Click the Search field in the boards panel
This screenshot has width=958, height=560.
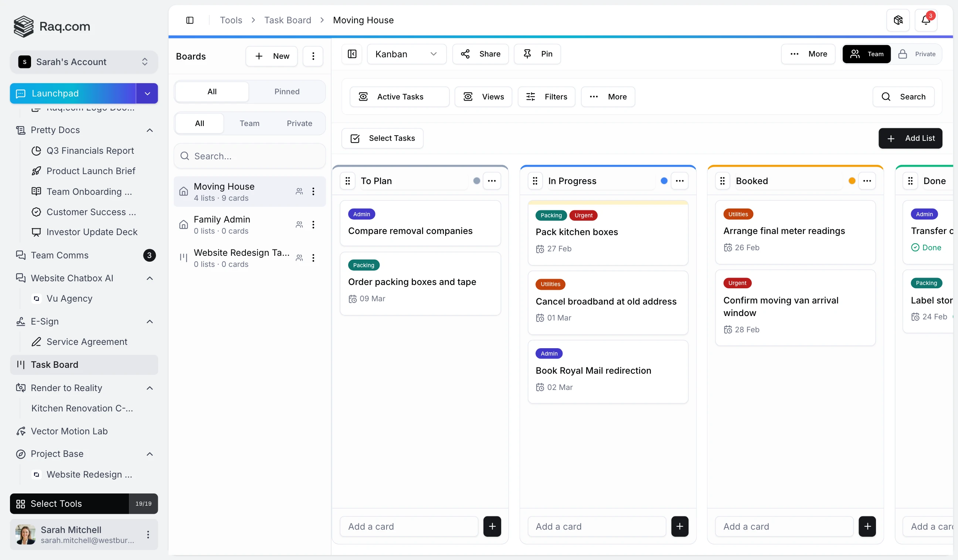pos(249,156)
